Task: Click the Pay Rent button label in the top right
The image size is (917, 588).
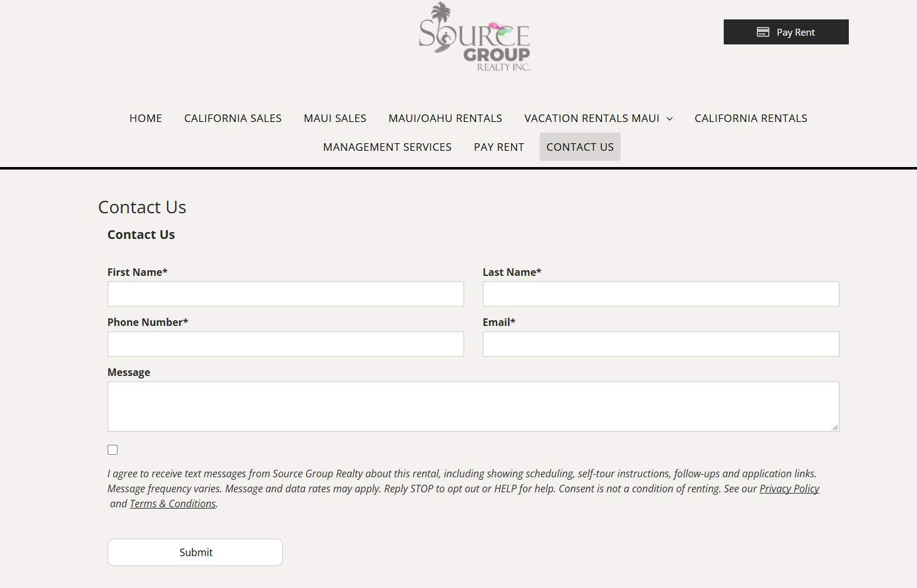Action: click(x=796, y=32)
